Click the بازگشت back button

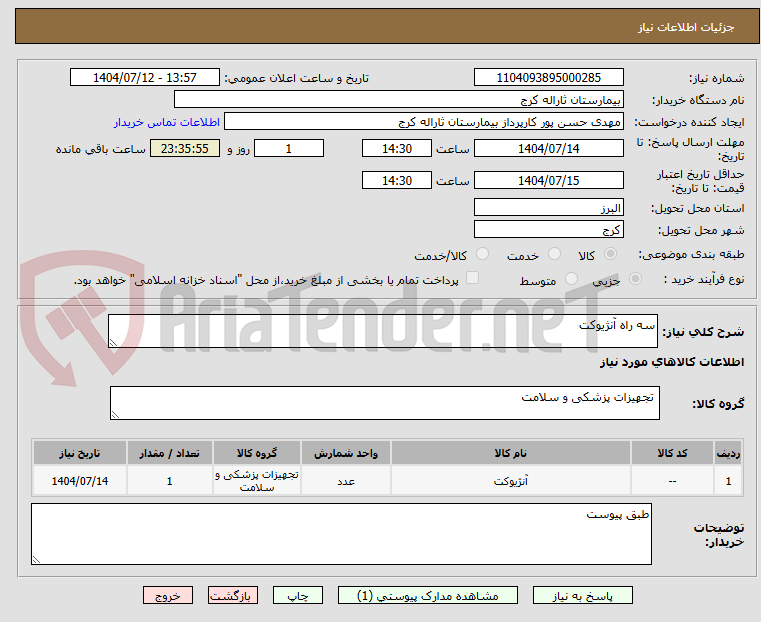(x=233, y=595)
